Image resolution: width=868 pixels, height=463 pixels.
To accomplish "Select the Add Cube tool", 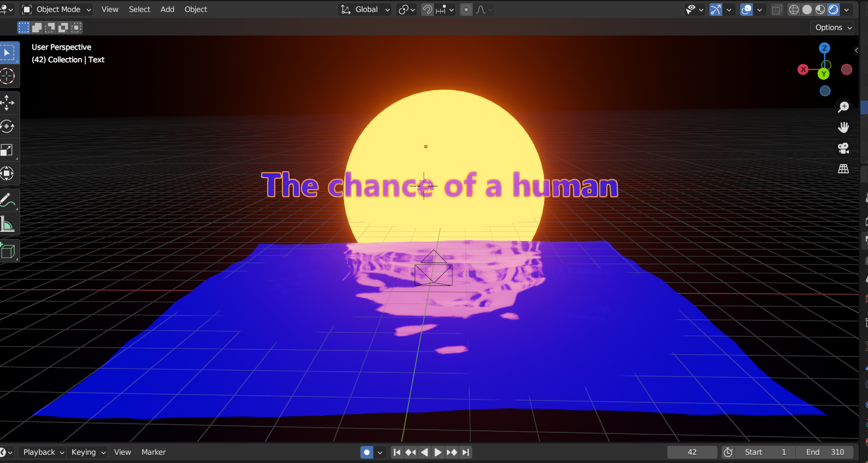I will pos(8,250).
